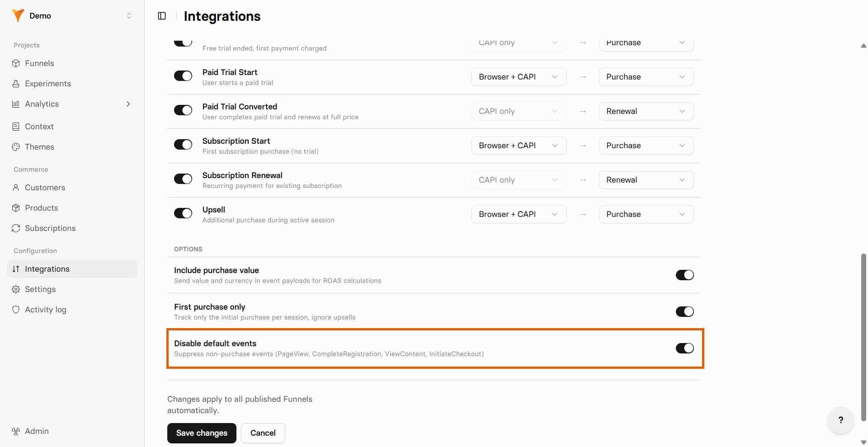Open the help question mark button
This screenshot has height=447, width=868.
[x=840, y=420]
